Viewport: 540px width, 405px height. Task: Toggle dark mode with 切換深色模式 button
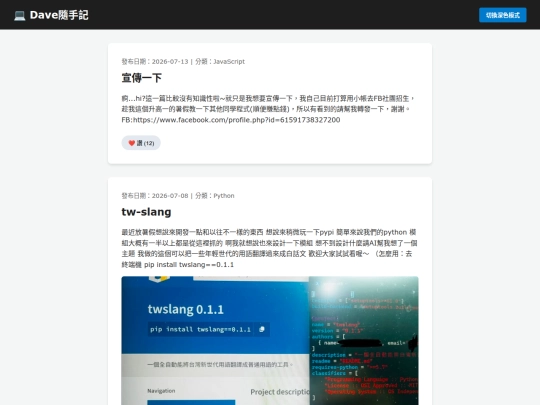click(502, 15)
